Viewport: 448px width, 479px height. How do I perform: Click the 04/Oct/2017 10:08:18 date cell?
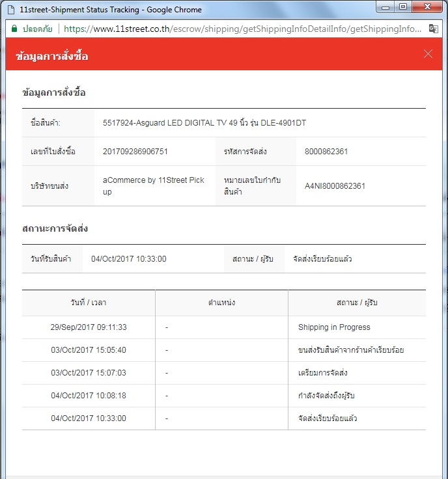coord(89,396)
